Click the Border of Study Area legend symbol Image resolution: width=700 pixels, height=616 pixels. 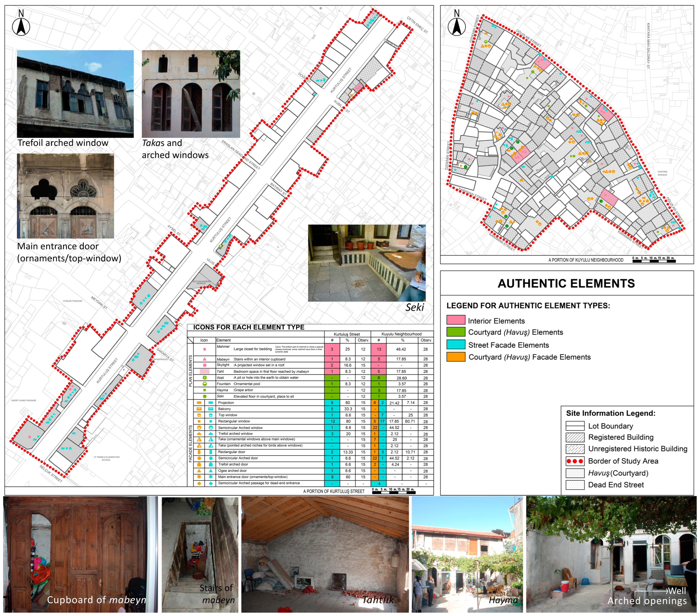pos(575,461)
